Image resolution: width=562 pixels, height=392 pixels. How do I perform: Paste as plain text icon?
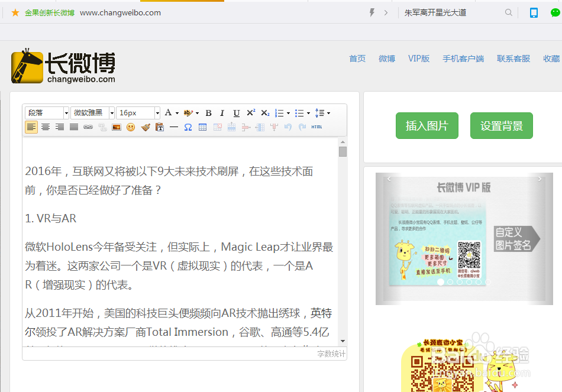click(x=160, y=127)
